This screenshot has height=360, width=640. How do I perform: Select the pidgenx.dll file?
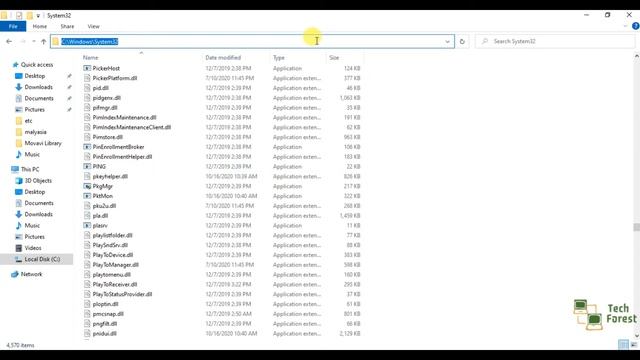(107, 98)
